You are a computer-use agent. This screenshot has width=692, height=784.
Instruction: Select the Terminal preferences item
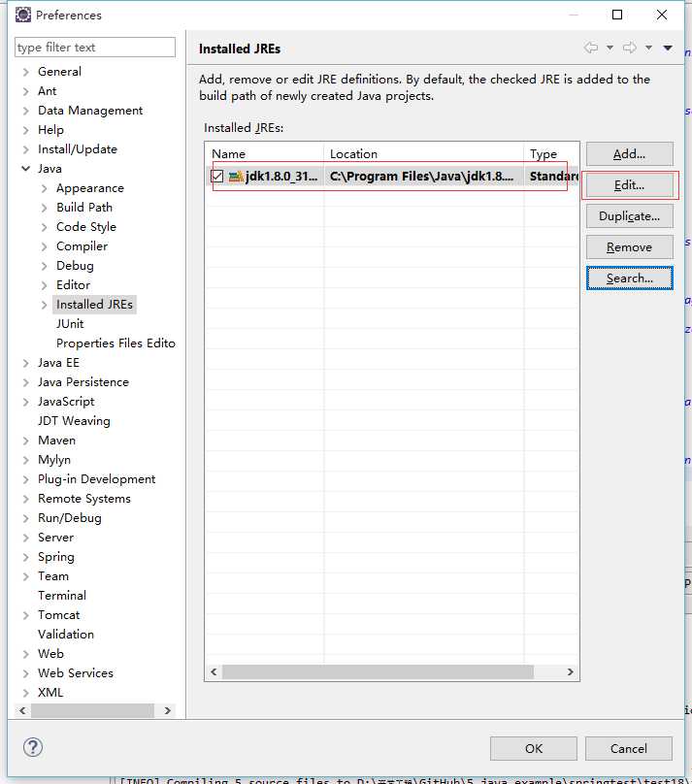pos(62,596)
